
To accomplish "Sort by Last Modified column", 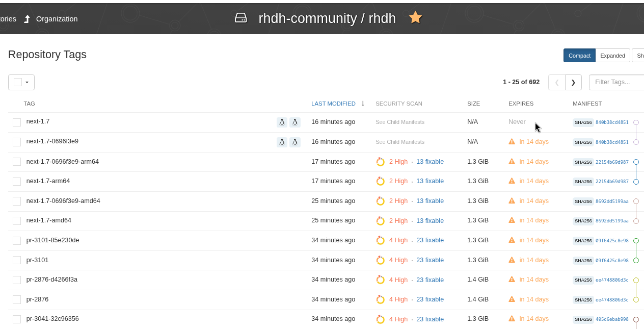I will 333,104.
